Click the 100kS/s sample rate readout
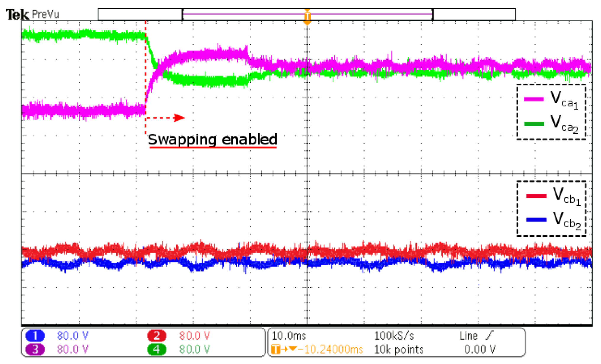This screenshot has height=364, width=601. click(x=394, y=336)
